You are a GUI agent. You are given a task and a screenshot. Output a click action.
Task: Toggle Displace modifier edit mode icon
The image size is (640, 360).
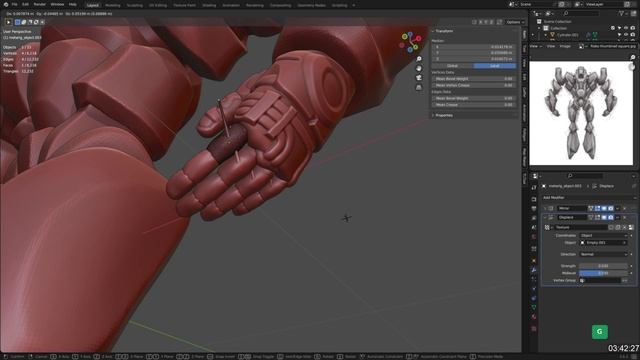pos(598,218)
